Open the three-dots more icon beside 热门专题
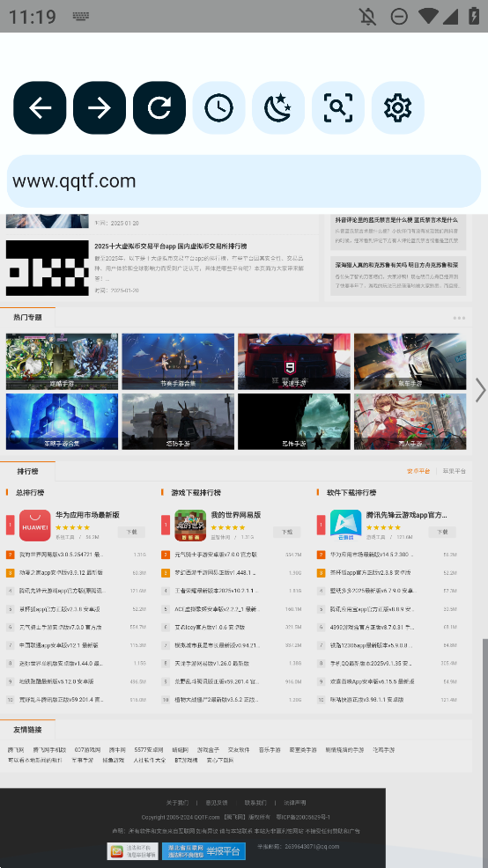 (x=459, y=319)
